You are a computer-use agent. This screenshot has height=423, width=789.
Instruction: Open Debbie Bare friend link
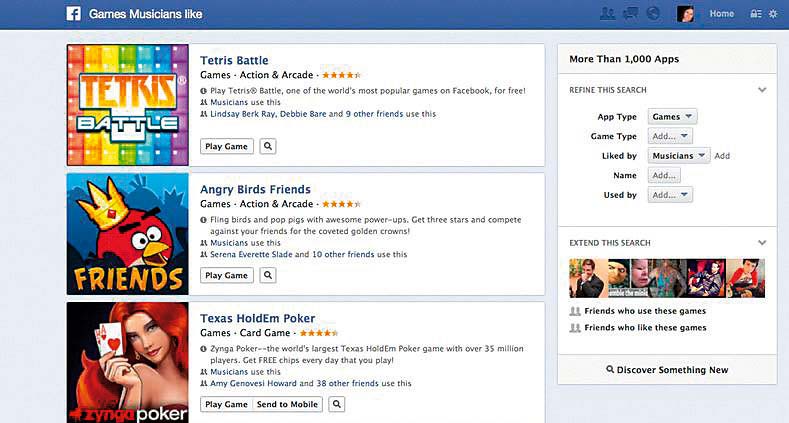(x=303, y=114)
